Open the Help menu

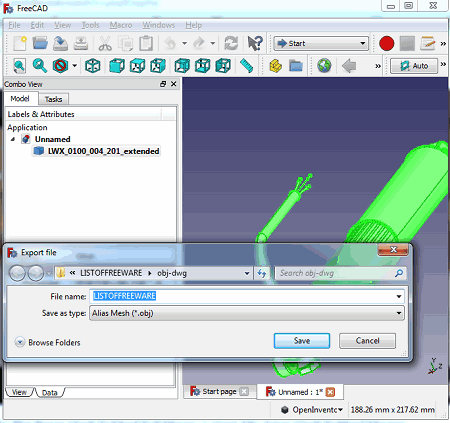[194, 25]
